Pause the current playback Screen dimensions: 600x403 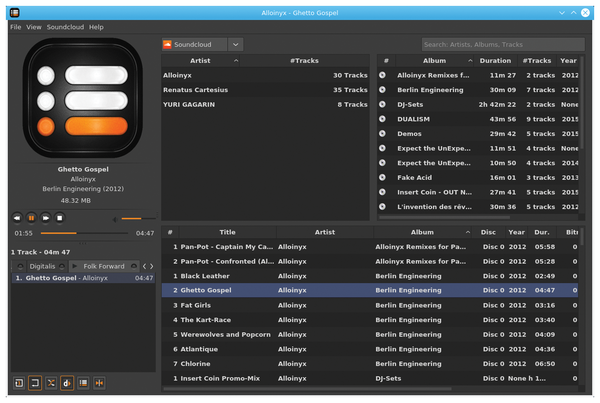[31, 218]
